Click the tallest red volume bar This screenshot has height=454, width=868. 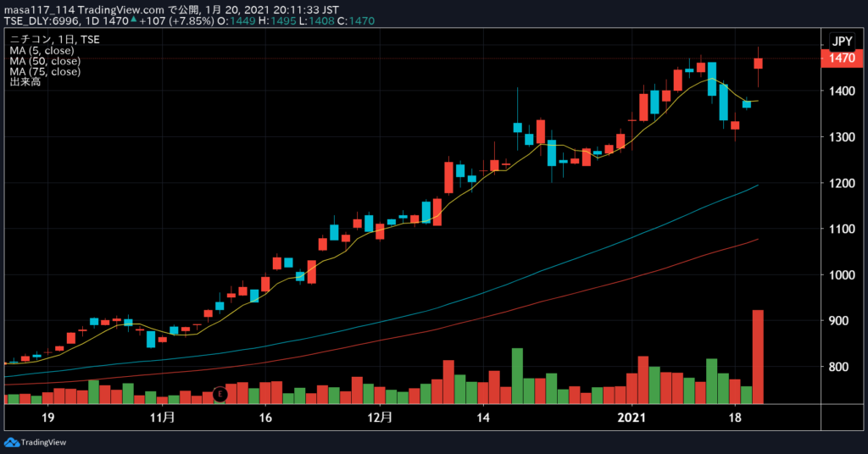[758, 357]
